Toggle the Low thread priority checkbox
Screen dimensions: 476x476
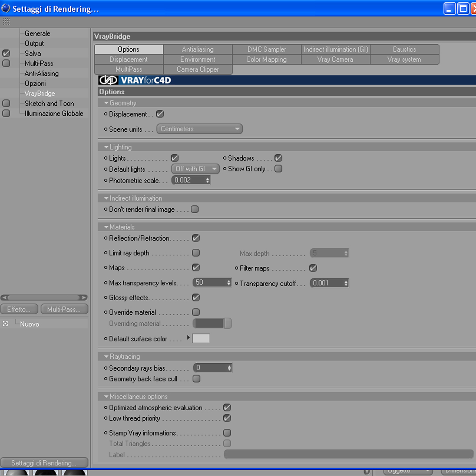pos(227,418)
